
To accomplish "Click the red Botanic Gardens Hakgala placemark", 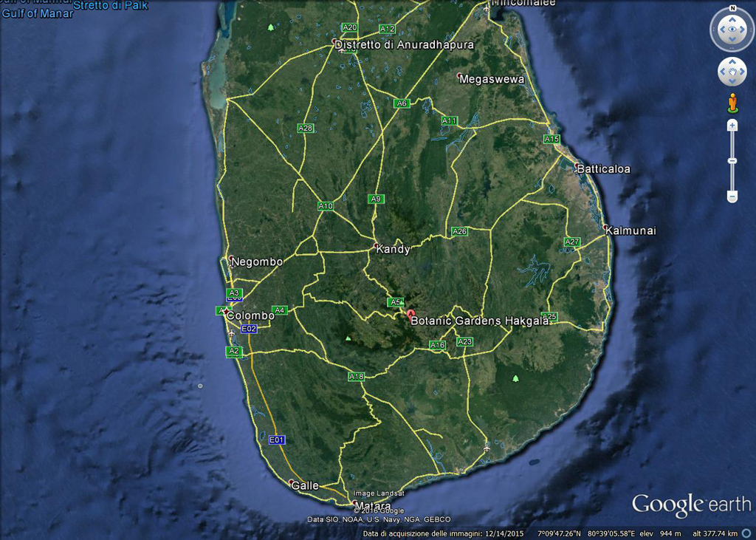I will pyautogui.click(x=411, y=315).
